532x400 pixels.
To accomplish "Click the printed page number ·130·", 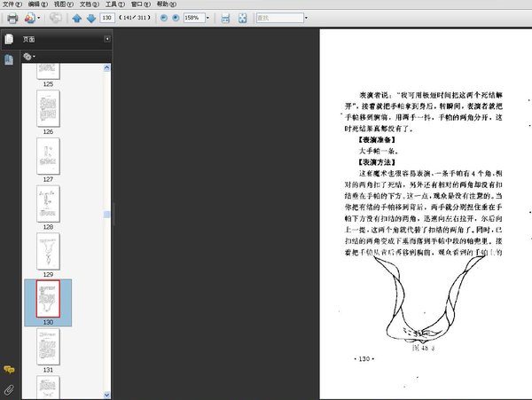I will click(364, 359).
